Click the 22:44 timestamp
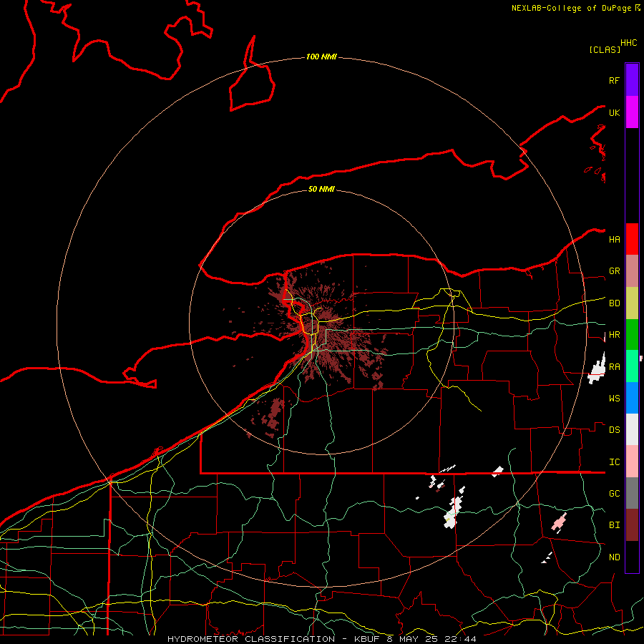This screenshot has height=644, width=644. (x=460, y=639)
